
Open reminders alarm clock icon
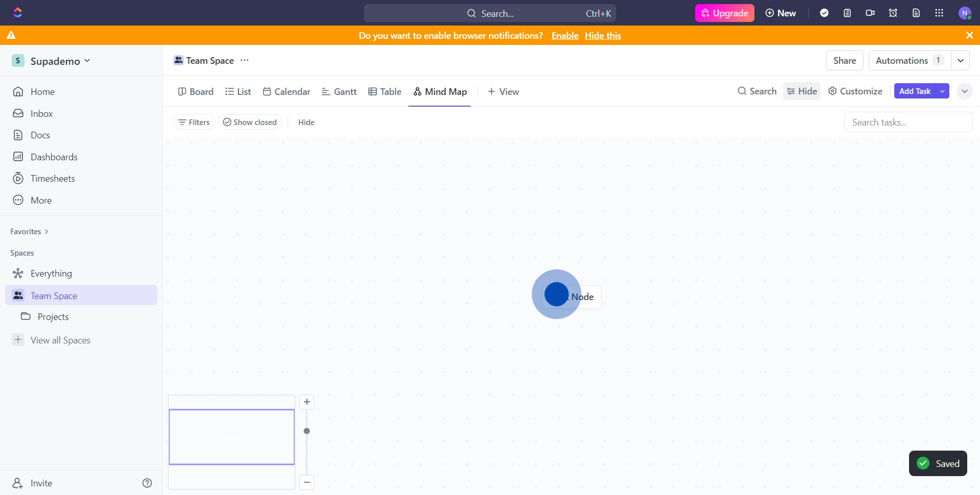(x=893, y=13)
